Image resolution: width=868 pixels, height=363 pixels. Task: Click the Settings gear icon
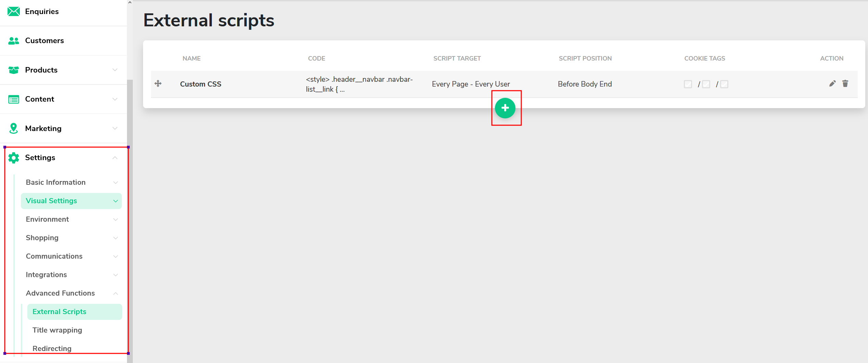tap(13, 157)
